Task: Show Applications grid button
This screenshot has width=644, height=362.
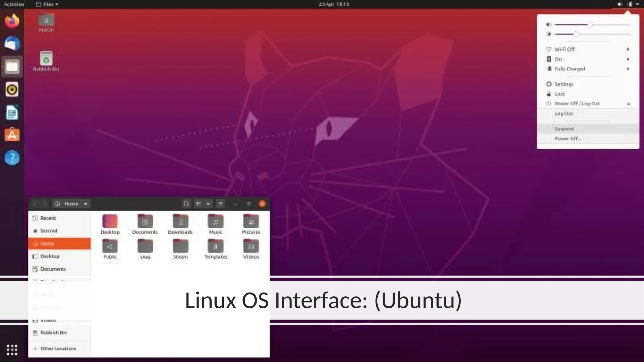Action: coord(12,350)
